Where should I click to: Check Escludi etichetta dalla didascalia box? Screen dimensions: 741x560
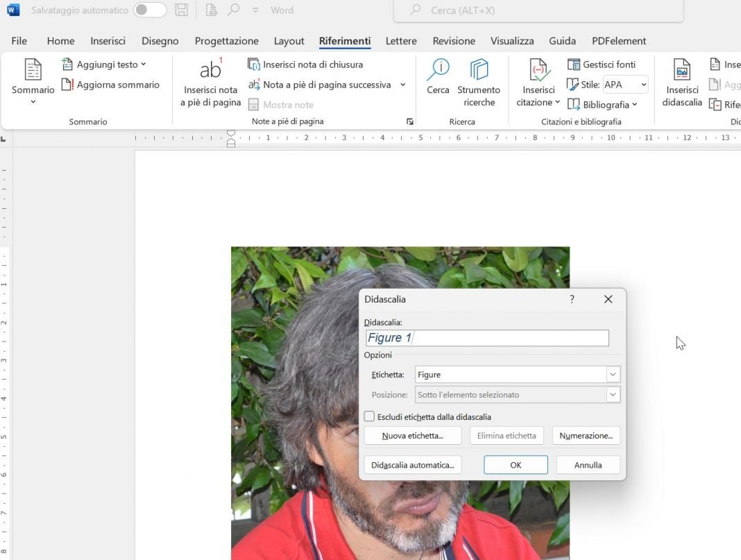pyautogui.click(x=370, y=417)
